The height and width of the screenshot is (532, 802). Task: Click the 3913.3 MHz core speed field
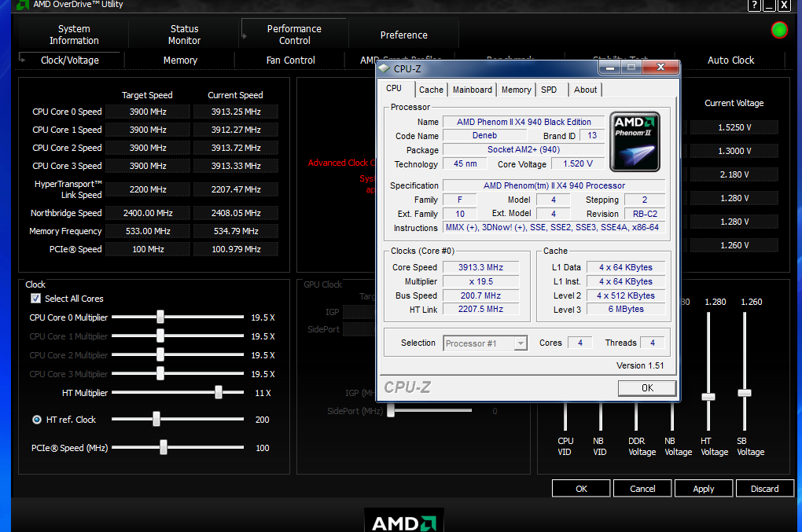pos(480,267)
